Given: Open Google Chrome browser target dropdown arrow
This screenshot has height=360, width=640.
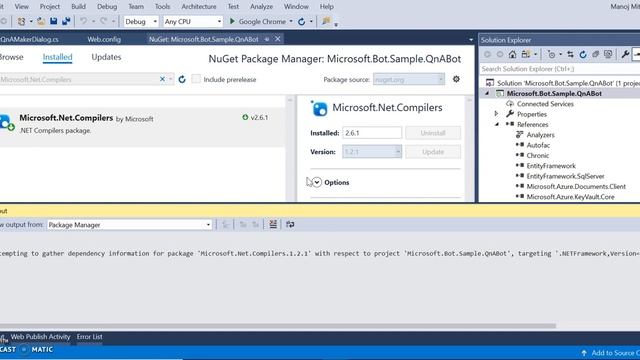Looking at the screenshot, I should [291, 22].
